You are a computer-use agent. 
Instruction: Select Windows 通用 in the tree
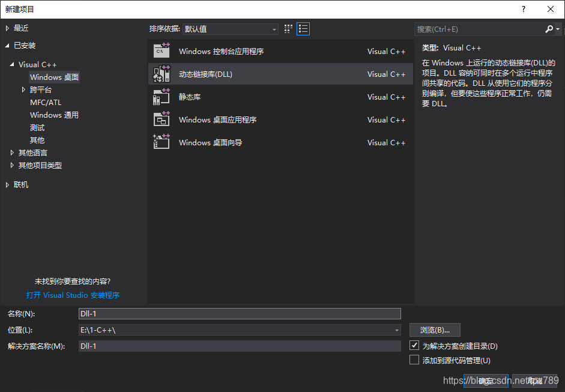(x=55, y=115)
